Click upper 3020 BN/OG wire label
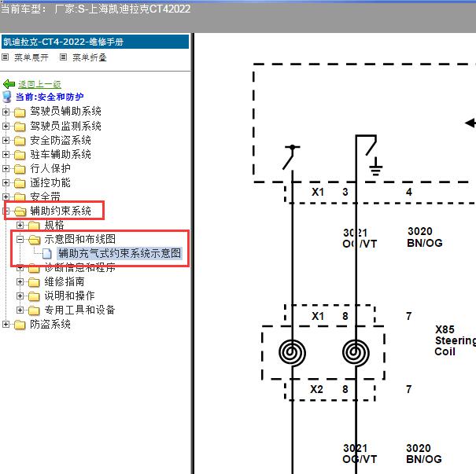Viewport: 476px width, 474px height. (x=425, y=237)
